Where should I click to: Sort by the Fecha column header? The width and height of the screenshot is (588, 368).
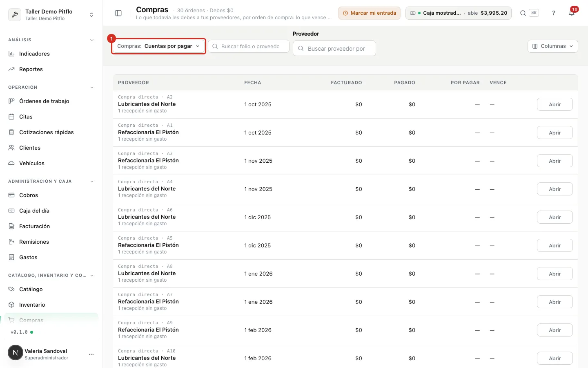click(x=253, y=83)
